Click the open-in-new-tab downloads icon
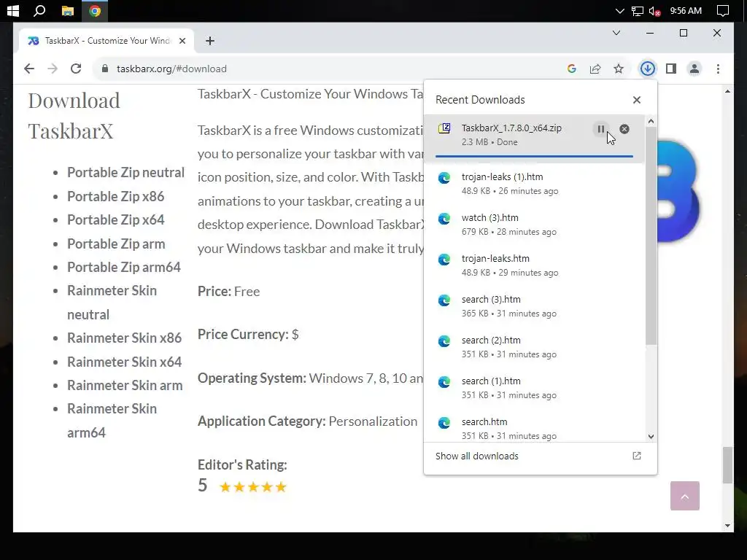Screen dimensions: 747x560 coord(636,456)
